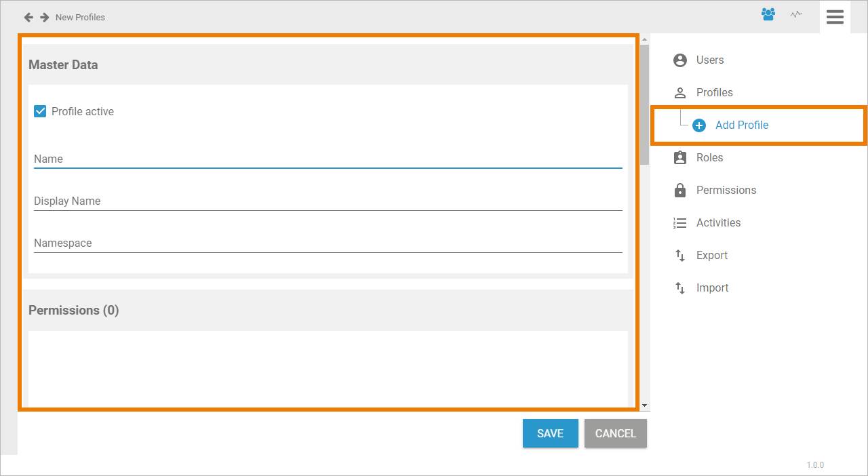This screenshot has height=476, width=868.
Task: Uncheck the Profile active checkbox
Action: tap(40, 111)
